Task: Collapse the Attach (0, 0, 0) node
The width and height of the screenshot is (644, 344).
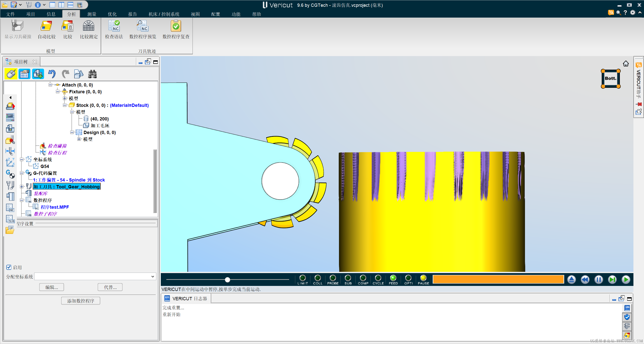Action: pyautogui.click(x=50, y=85)
